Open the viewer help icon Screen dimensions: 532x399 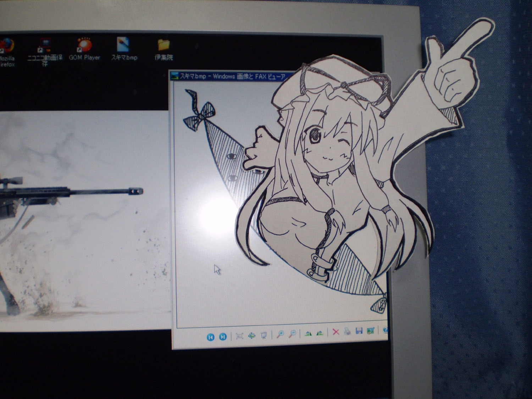385,330
